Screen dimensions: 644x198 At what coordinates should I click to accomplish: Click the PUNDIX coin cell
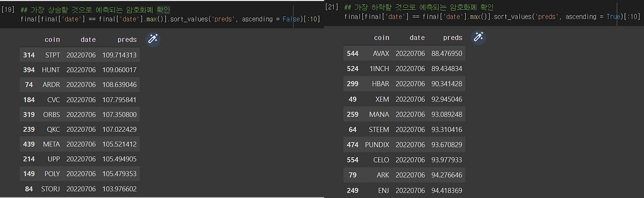tap(377, 145)
